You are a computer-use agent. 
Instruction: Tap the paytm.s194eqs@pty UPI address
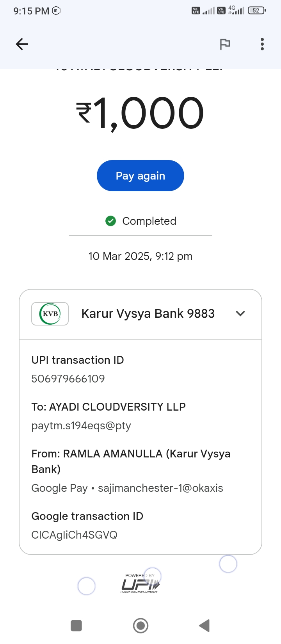(x=81, y=425)
